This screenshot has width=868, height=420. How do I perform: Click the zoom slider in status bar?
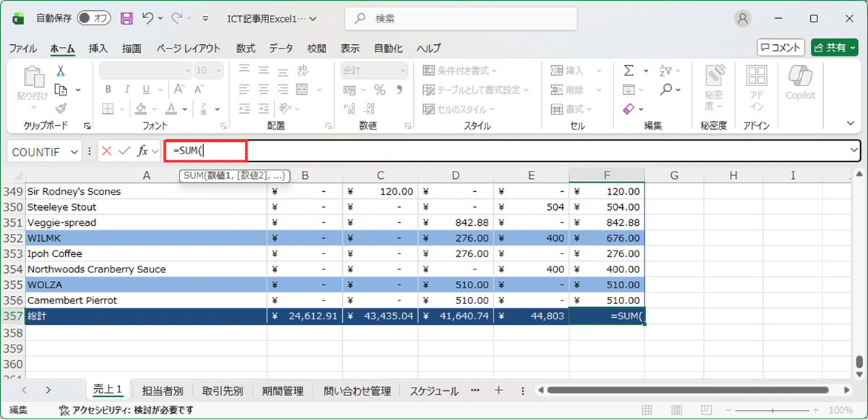(787, 411)
